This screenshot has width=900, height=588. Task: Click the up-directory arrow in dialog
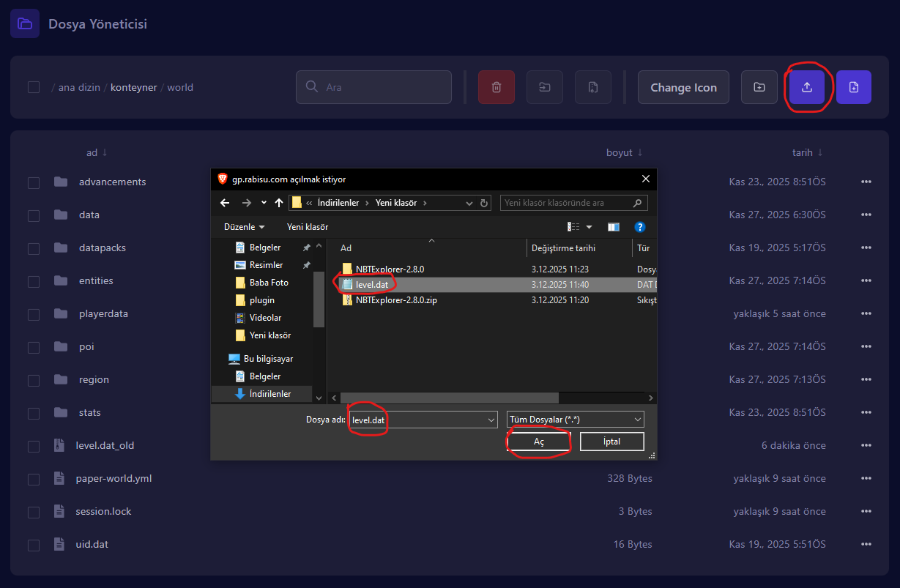279,203
